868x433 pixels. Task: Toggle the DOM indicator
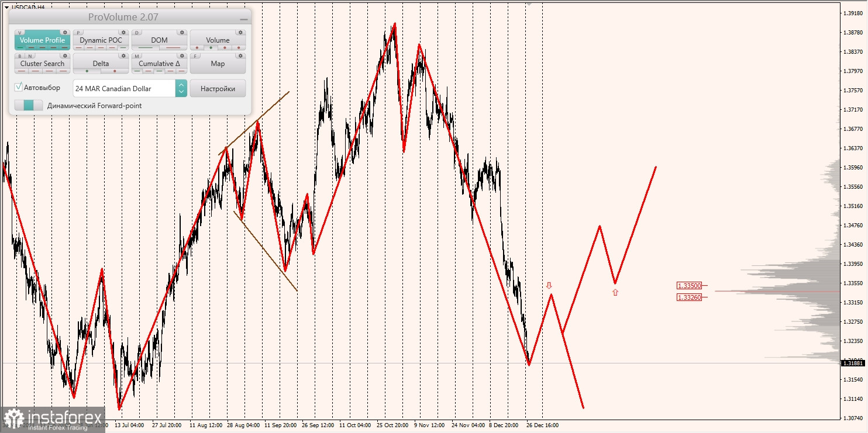(x=159, y=40)
